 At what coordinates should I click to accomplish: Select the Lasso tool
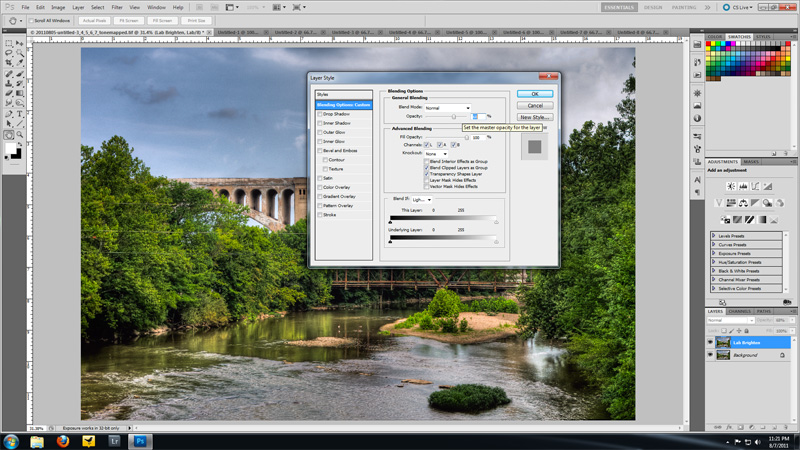(8, 53)
